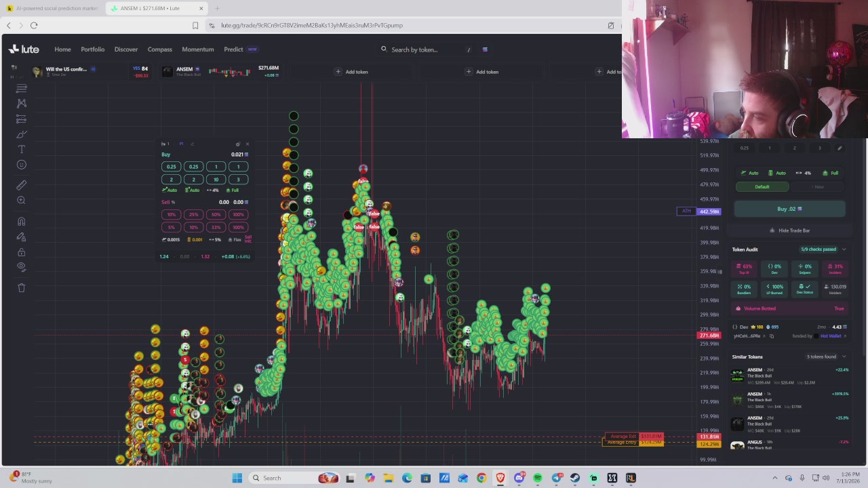Image resolution: width=868 pixels, height=488 pixels.
Task: Toggle Full option in the floating buy panel
Action: pos(232,190)
